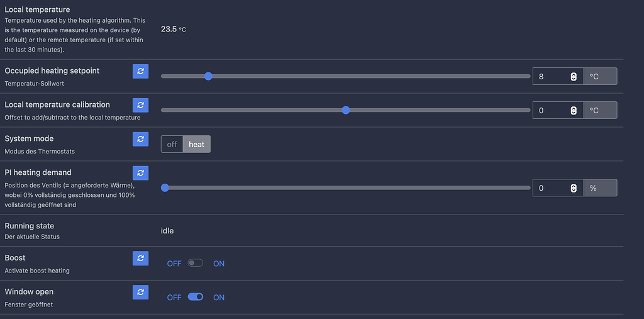This screenshot has height=319, width=644.
Task: Focus the heating setpoint value field
Action: coord(558,77)
